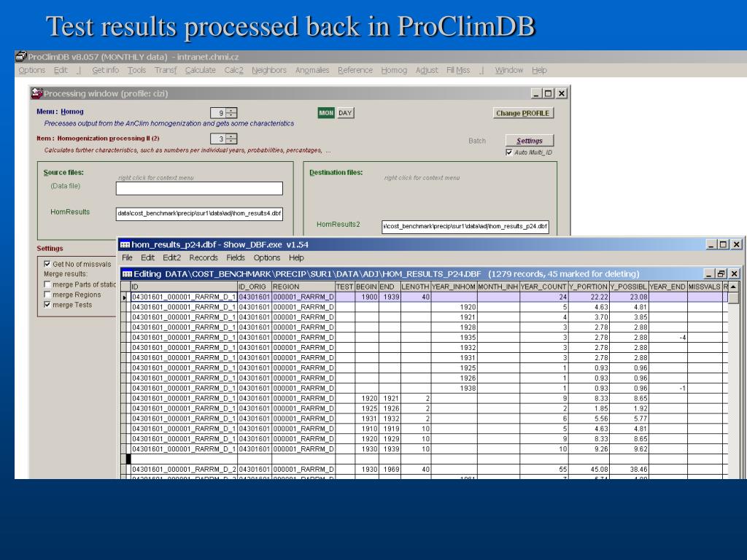Open the Fil Miss menu
Screen dimensions: 747x560
pos(458,70)
